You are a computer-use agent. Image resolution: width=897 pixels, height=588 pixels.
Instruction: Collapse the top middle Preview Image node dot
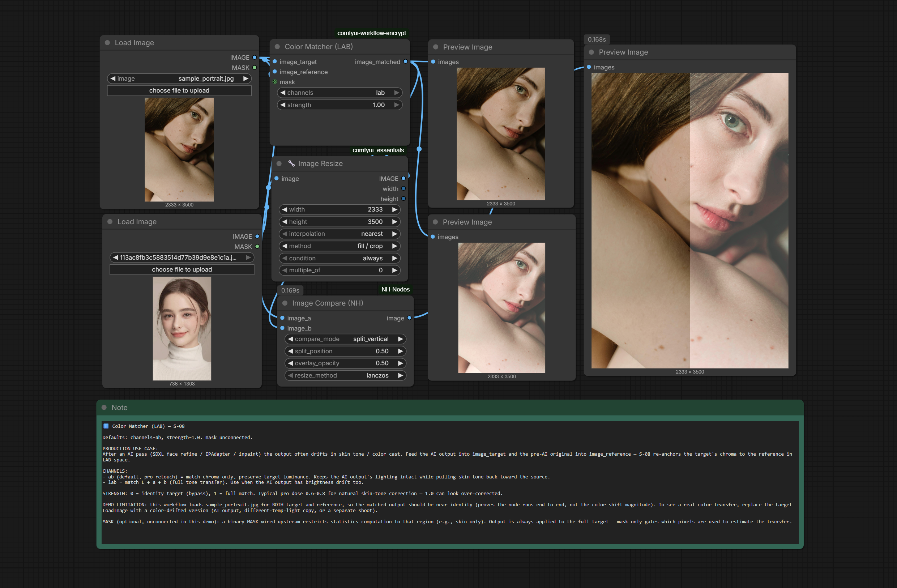(x=436, y=47)
